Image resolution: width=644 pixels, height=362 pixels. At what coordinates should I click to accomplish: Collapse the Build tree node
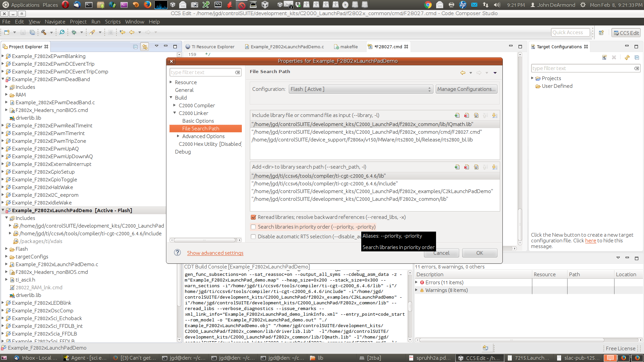click(171, 98)
